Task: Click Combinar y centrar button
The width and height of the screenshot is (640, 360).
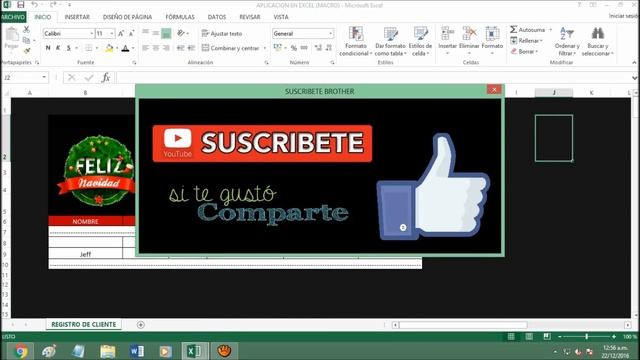Action: [x=231, y=48]
